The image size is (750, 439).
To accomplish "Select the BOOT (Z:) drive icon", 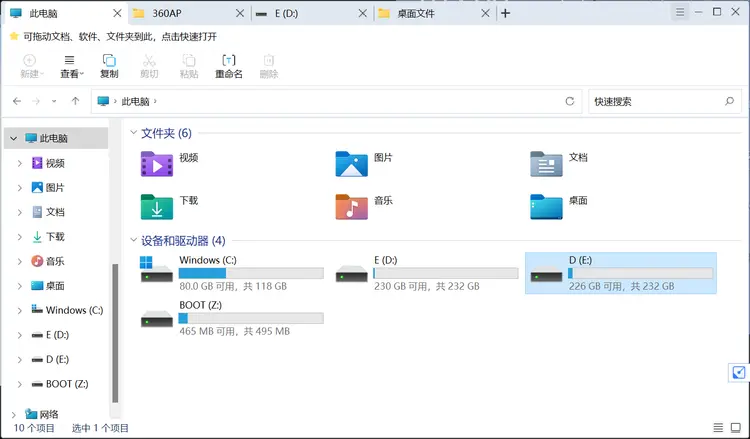I will 157,318.
